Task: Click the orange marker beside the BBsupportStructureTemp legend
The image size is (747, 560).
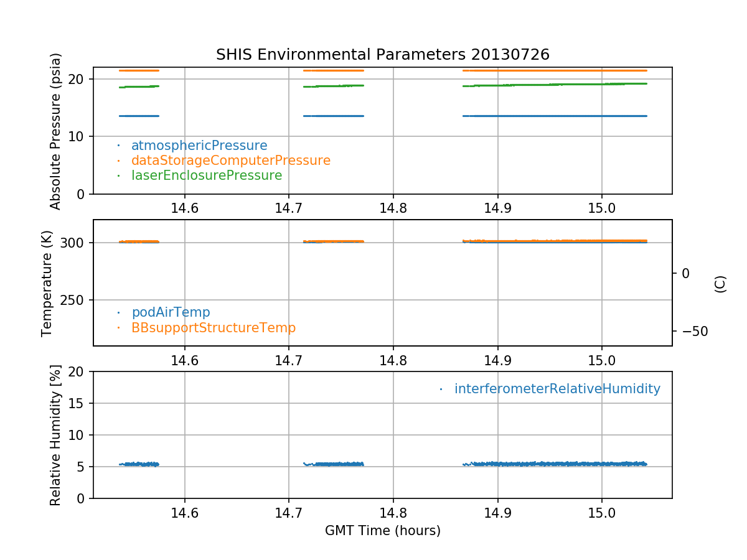Action: coord(118,328)
